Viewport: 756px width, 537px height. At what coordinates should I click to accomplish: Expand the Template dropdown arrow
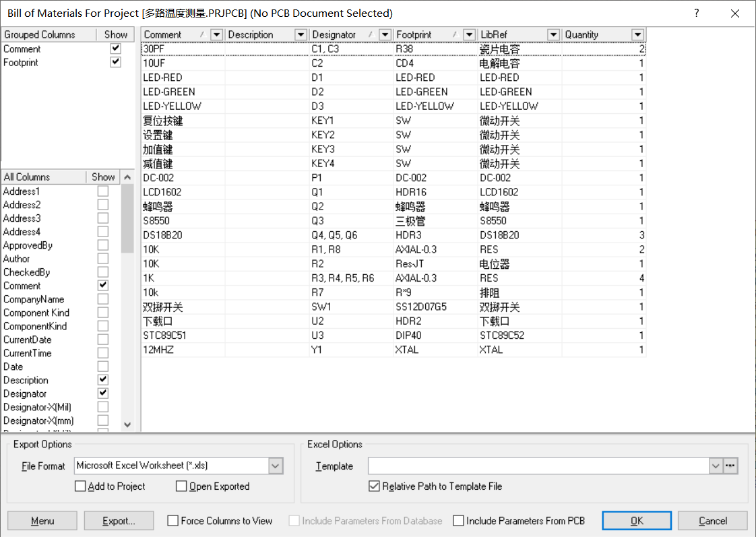pos(716,466)
